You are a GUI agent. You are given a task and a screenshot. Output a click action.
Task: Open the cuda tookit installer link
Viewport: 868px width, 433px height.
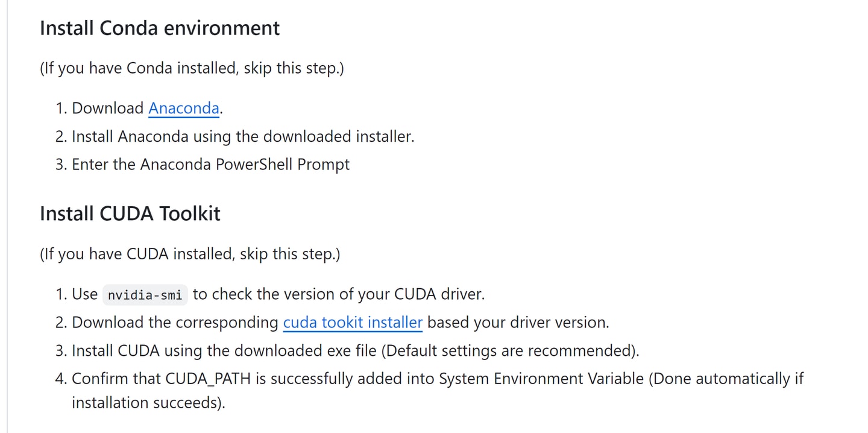pos(353,323)
